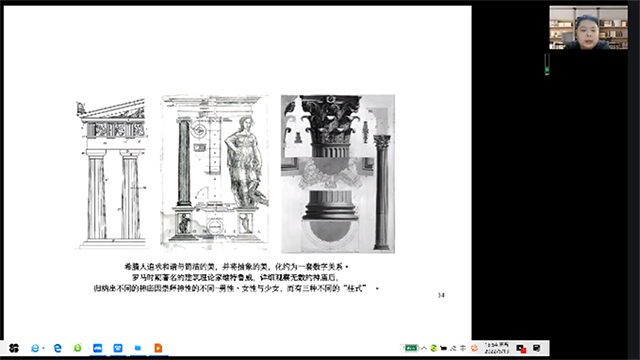The width and height of the screenshot is (640, 360).
Task: Click the second caption line starting 罗马时期
Action: pos(236,278)
